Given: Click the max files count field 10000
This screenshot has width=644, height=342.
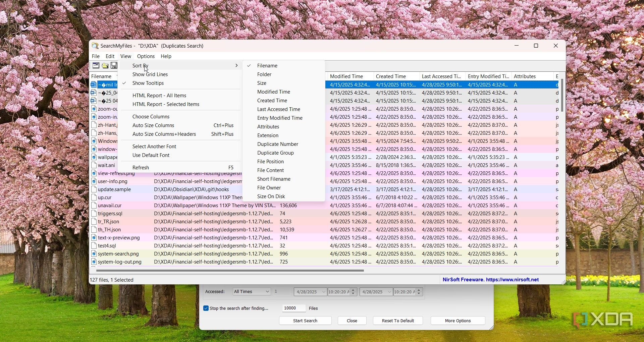Looking at the screenshot, I should [x=294, y=308].
